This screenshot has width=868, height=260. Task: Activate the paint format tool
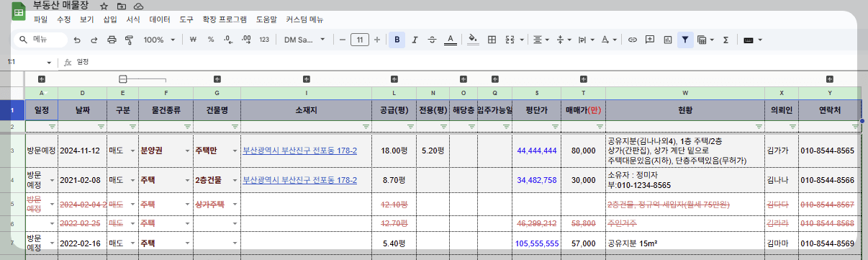(129, 40)
